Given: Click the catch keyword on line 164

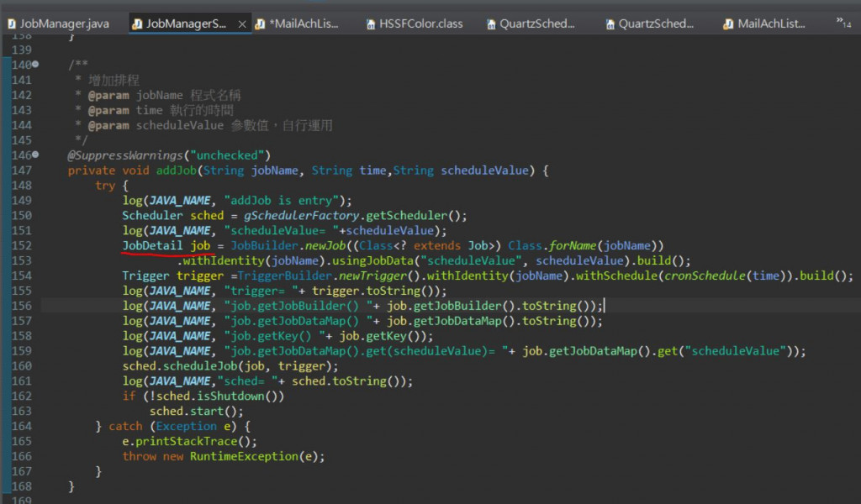Looking at the screenshot, I should tap(125, 426).
